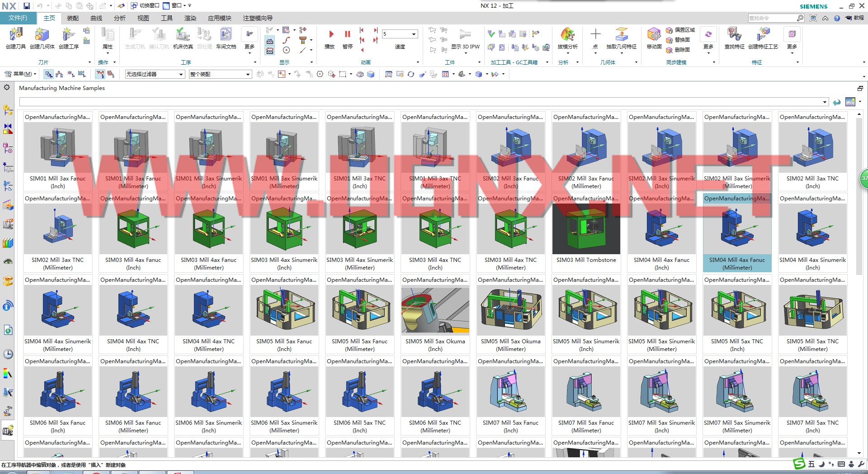This screenshot has height=474, width=868.
Task: Click the Sogou input method S icon
Action: pos(799,464)
